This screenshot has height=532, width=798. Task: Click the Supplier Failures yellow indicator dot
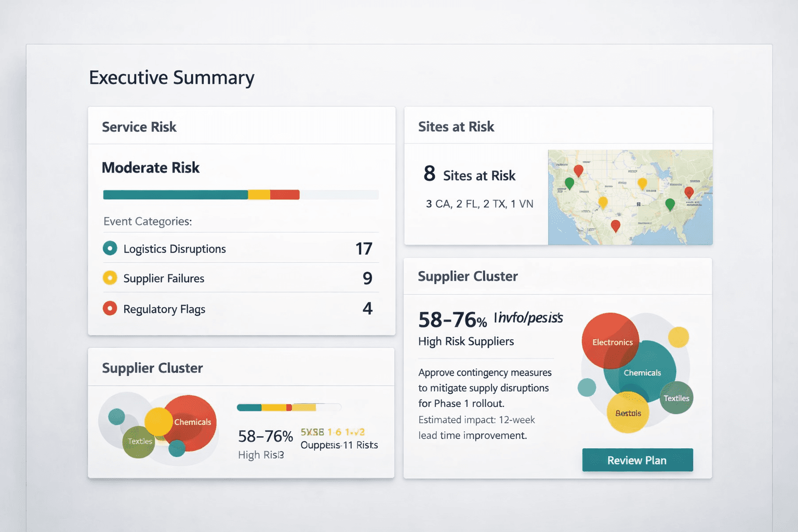110,278
